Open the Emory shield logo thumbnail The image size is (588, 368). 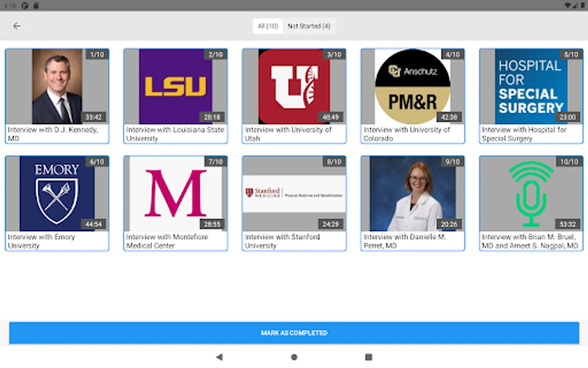(57, 194)
